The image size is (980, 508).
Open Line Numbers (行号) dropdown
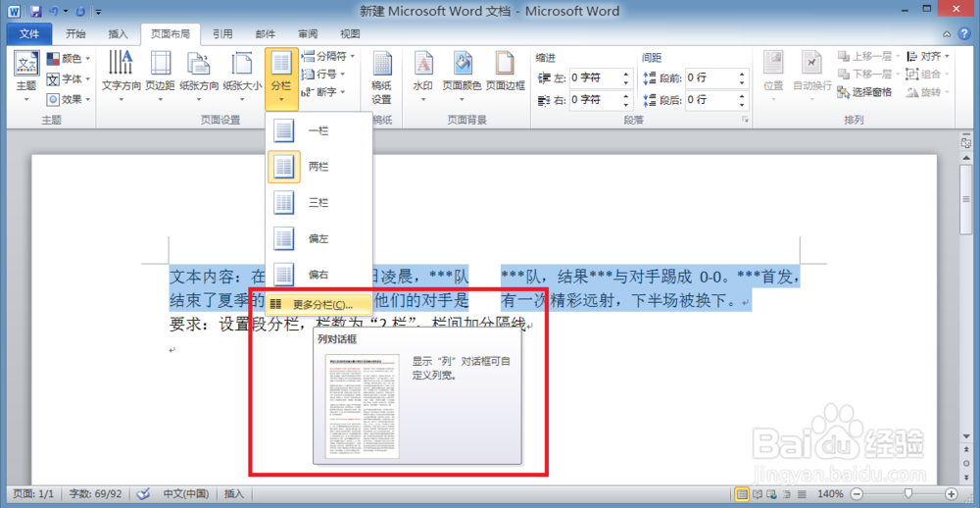click(x=323, y=74)
